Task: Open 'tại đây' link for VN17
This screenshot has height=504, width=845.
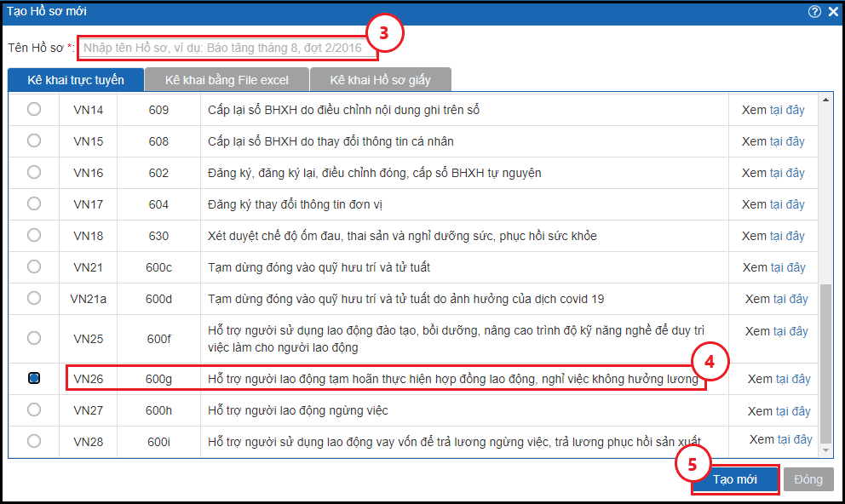Action: point(787,204)
